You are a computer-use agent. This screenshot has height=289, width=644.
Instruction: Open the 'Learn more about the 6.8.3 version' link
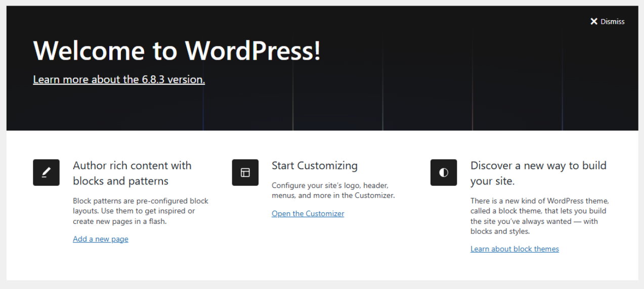coord(119,79)
